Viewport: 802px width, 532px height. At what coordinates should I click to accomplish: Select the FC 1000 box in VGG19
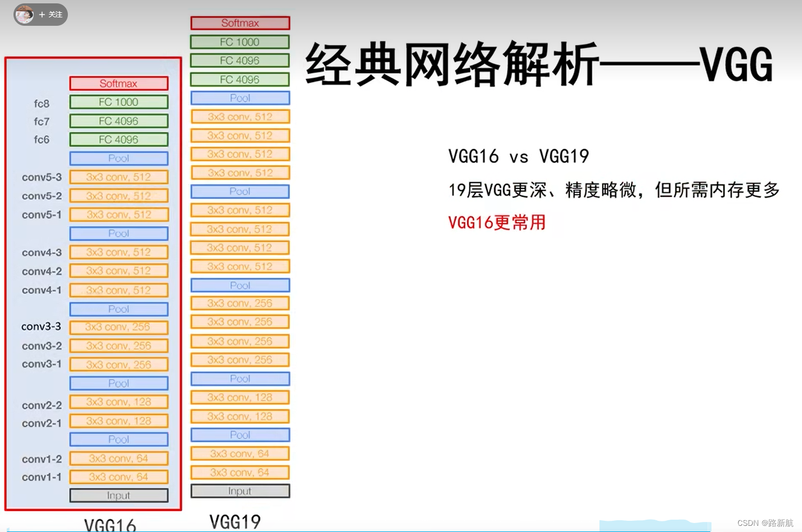(x=240, y=41)
